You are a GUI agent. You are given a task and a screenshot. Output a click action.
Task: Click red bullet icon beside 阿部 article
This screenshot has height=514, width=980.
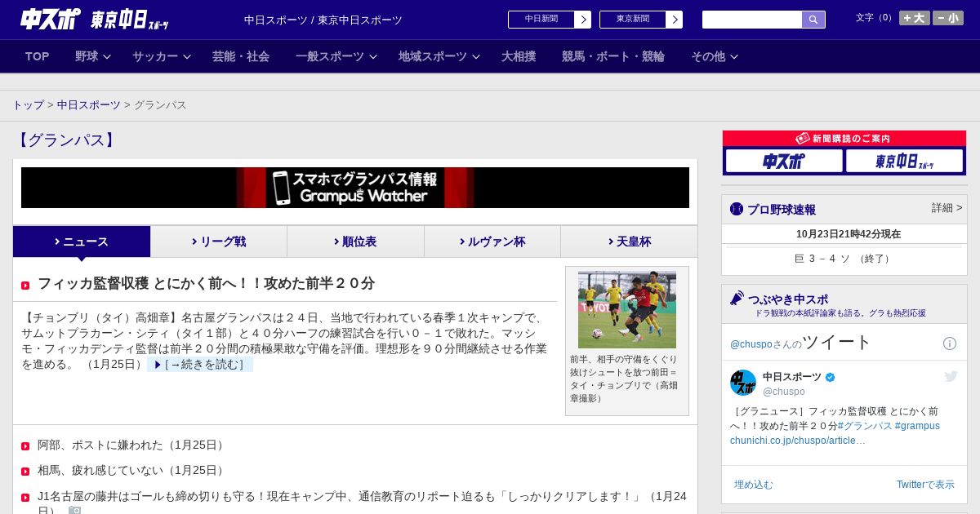pos(25,446)
